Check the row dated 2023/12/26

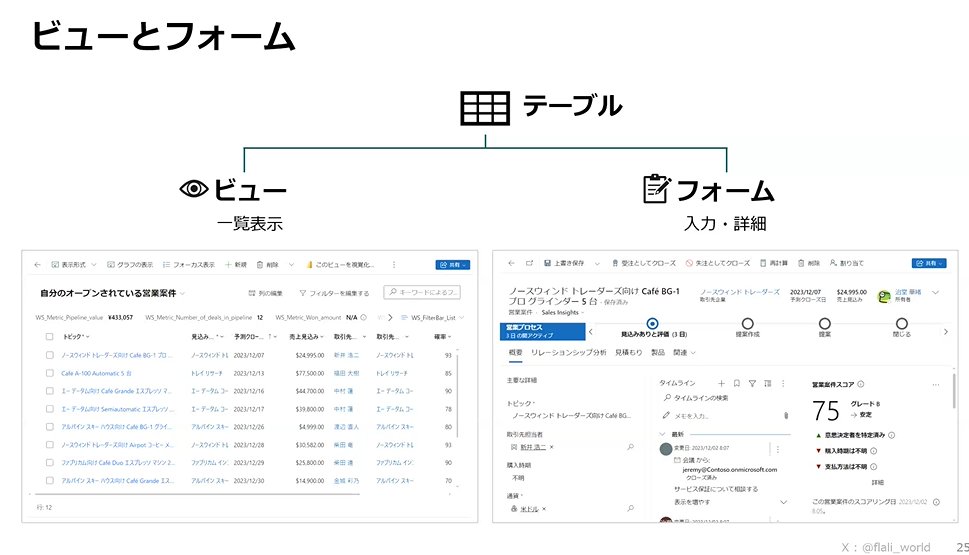(49, 427)
